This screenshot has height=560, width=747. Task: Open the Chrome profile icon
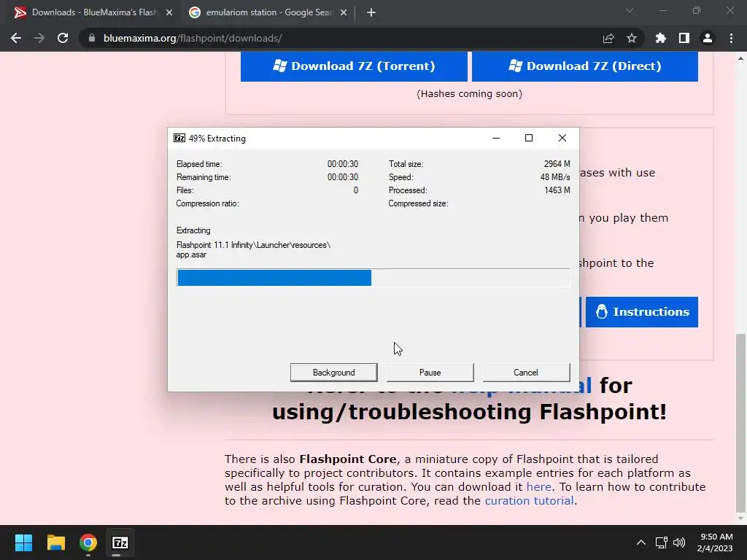pyautogui.click(x=708, y=38)
